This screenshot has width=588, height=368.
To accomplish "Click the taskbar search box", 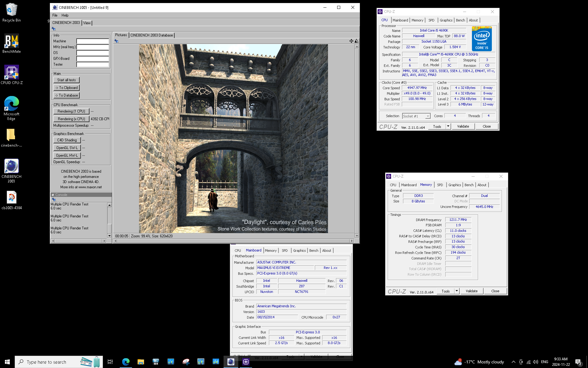I will tap(59, 362).
